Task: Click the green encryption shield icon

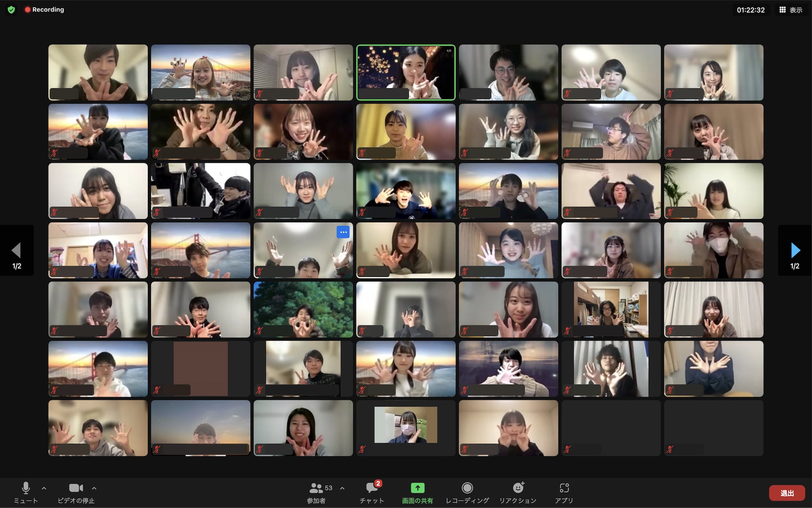Action: pyautogui.click(x=11, y=10)
